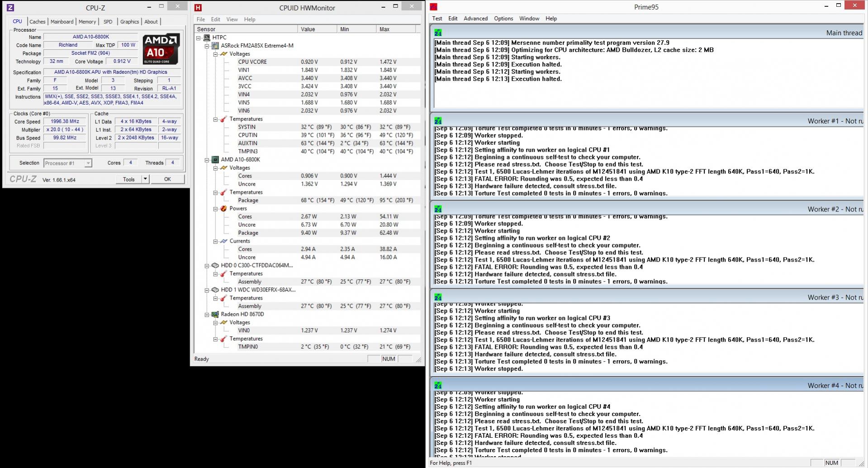Click the Worker #4 window icon
Screen dimensions: 868x468
coord(438,386)
